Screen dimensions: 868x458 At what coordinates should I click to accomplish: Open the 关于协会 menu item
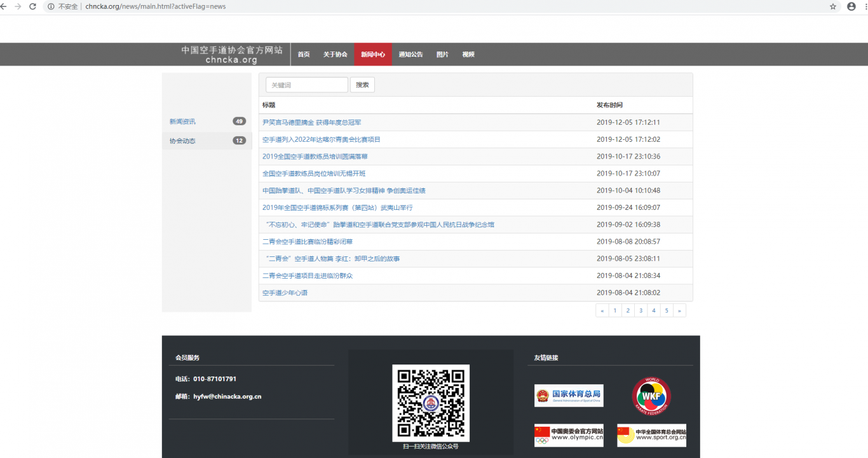tap(336, 55)
